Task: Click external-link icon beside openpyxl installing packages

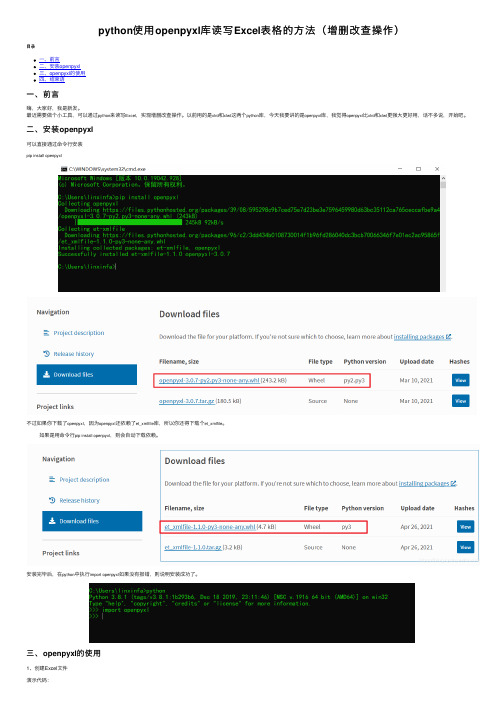Action: 448,337
